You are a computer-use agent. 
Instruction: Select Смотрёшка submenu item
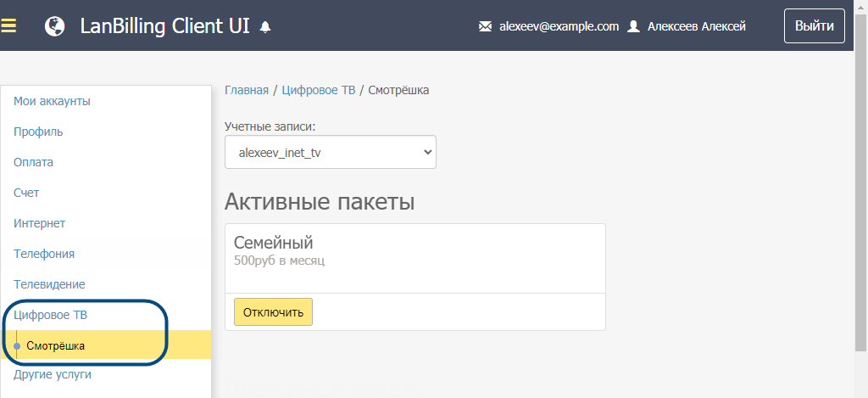click(x=55, y=345)
